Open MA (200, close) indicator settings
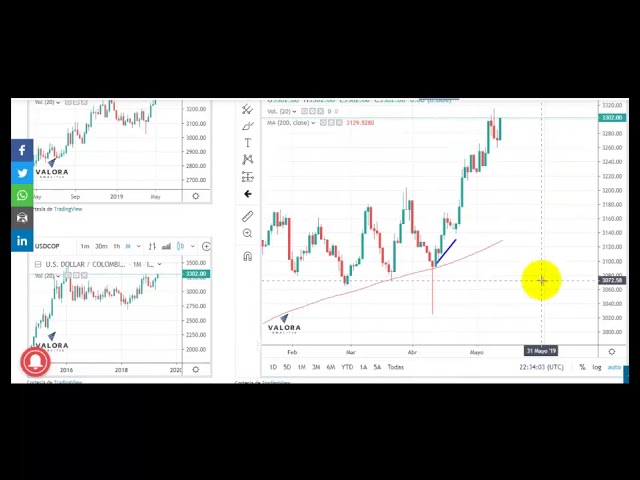The height and width of the screenshot is (480, 640). (331, 123)
